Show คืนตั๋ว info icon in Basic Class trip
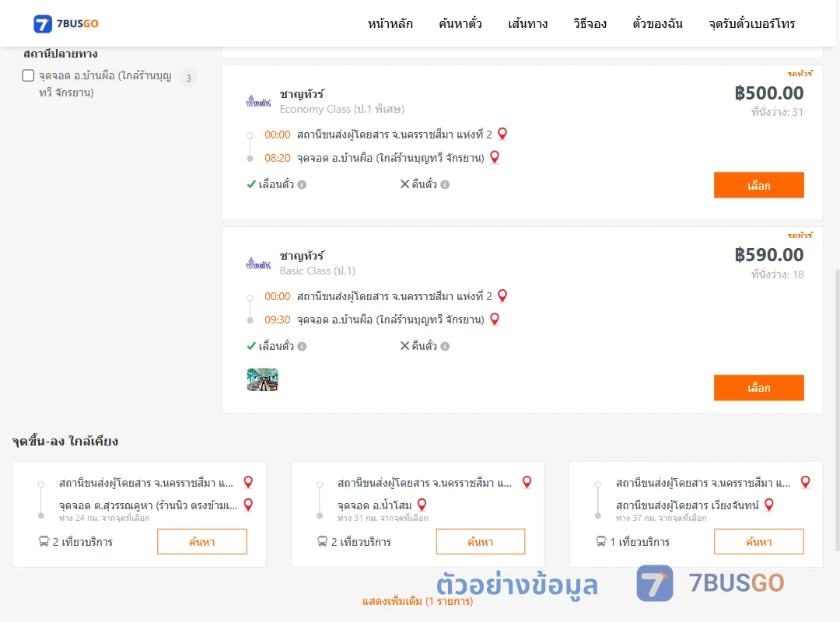The height and width of the screenshot is (622, 840). pos(445,347)
